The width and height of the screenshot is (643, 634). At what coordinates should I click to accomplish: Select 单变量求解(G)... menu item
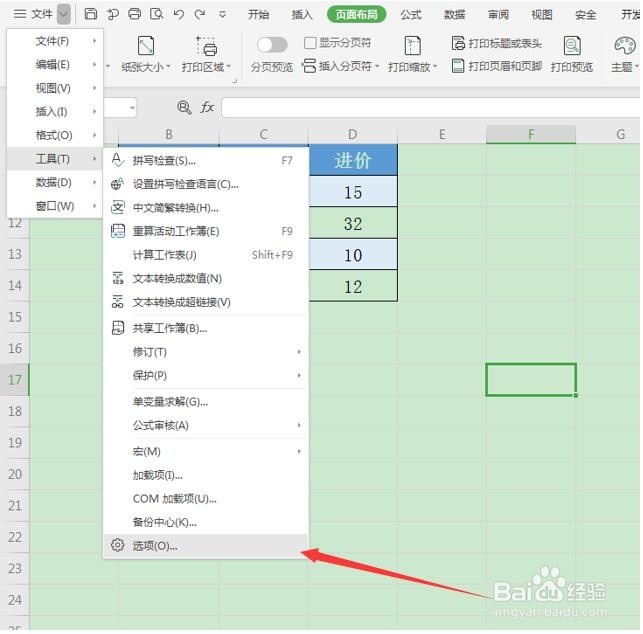pos(206,402)
